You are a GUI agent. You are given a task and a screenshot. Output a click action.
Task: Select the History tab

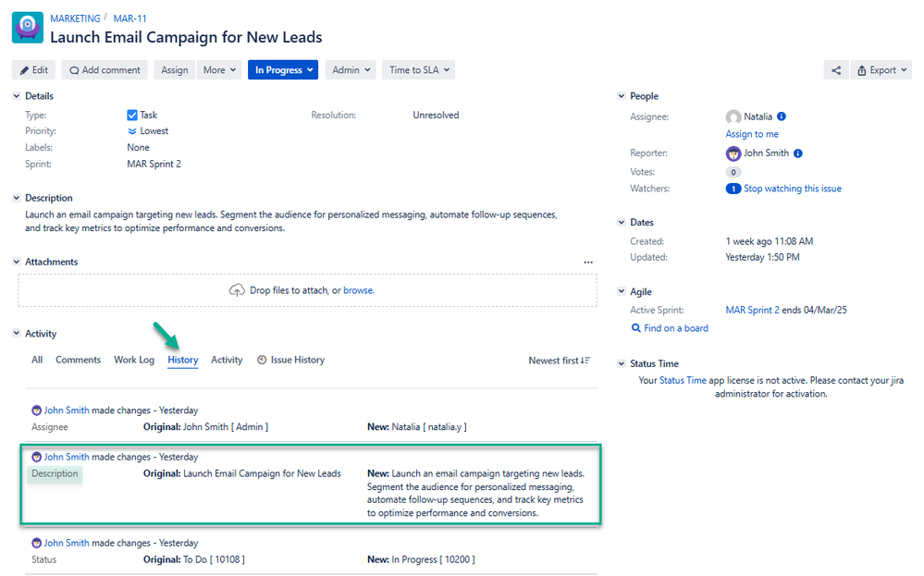pos(183,360)
